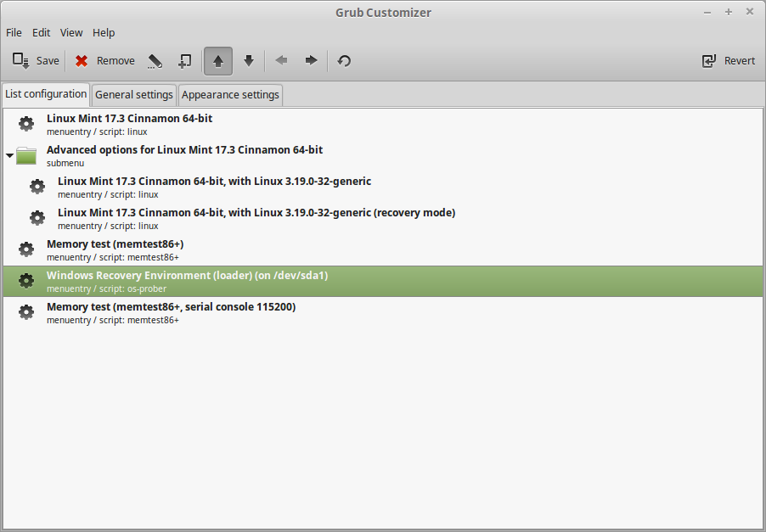Image resolution: width=766 pixels, height=532 pixels.
Task: Open the File menu
Action: (x=14, y=33)
